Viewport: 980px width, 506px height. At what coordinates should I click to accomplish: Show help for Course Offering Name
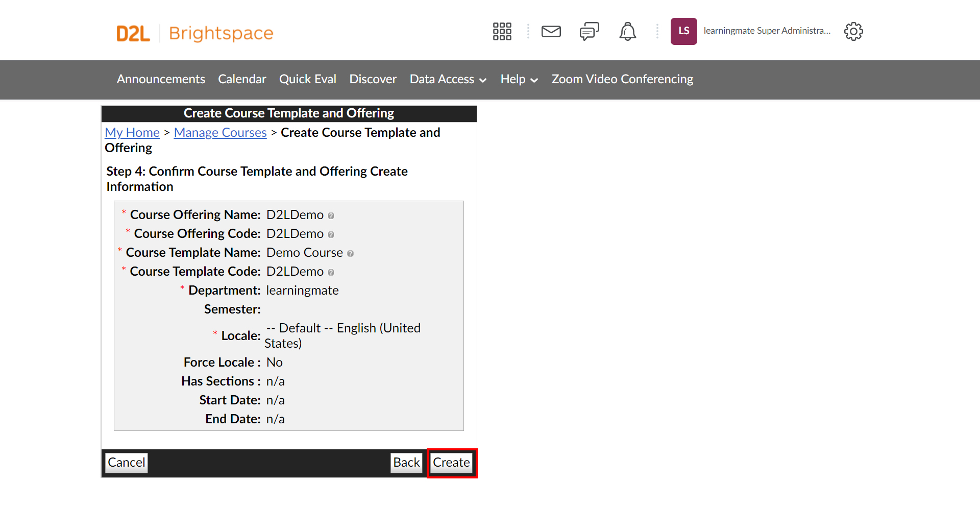point(331,216)
